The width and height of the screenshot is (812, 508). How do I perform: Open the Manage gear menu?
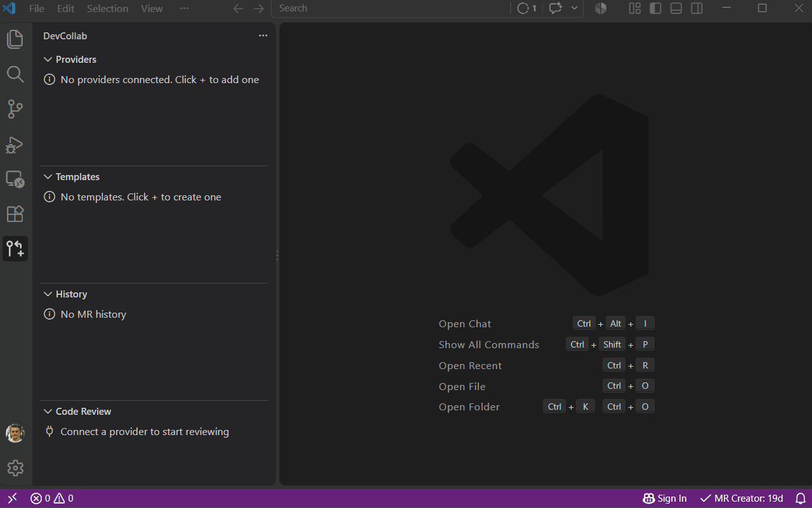15,468
